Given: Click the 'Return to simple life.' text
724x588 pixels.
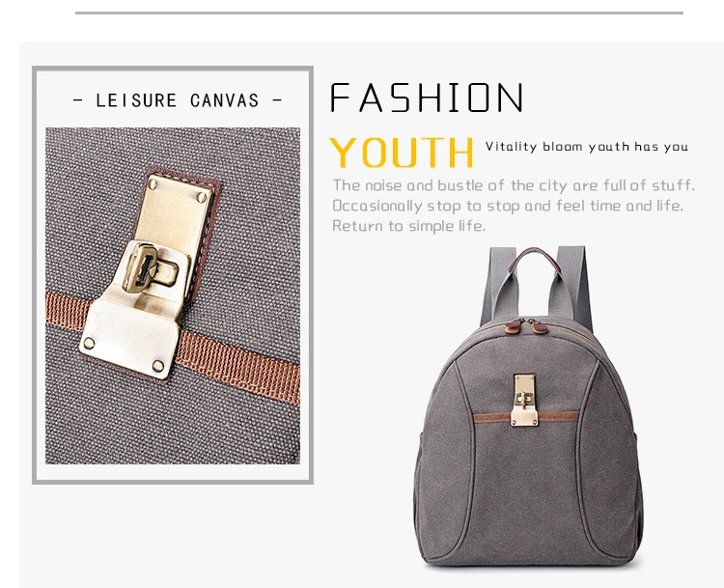Looking at the screenshot, I should 408,226.
